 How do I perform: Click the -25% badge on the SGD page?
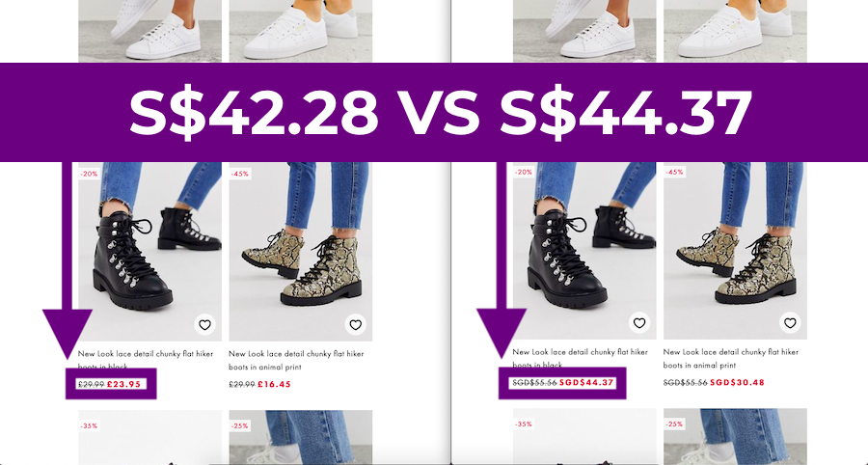point(674,424)
